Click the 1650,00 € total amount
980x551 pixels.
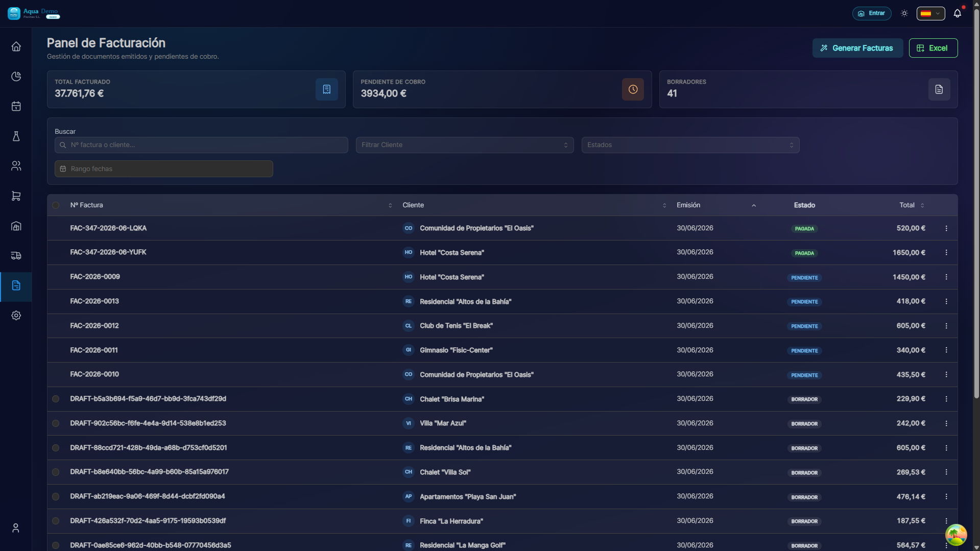click(x=909, y=253)
